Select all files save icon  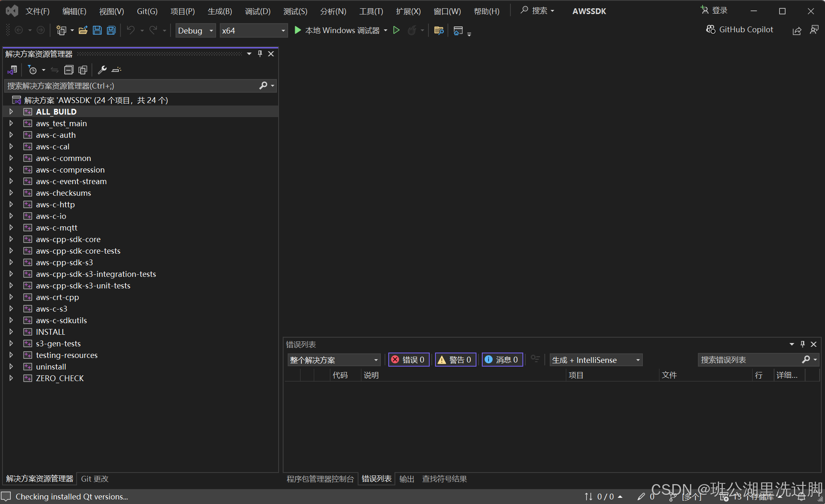[111, 30]
